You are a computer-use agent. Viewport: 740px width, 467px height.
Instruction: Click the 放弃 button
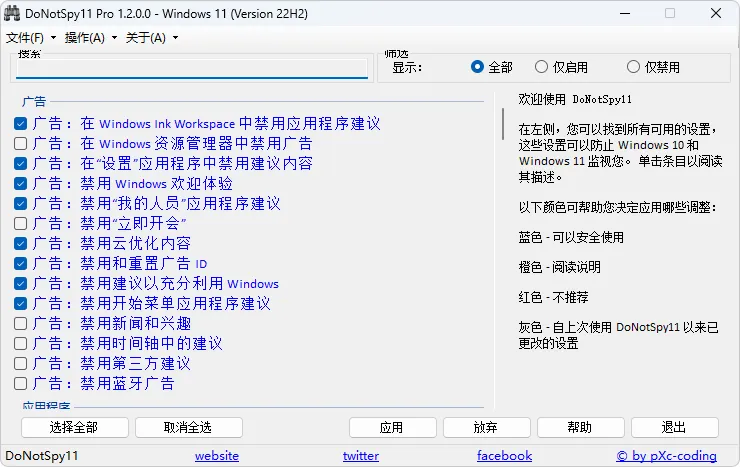click(487, 427)
